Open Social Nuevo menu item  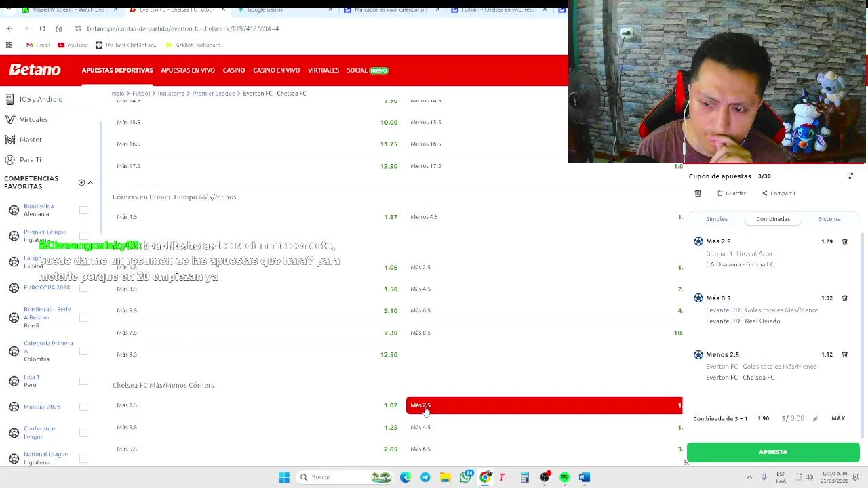tap(367, 70)
